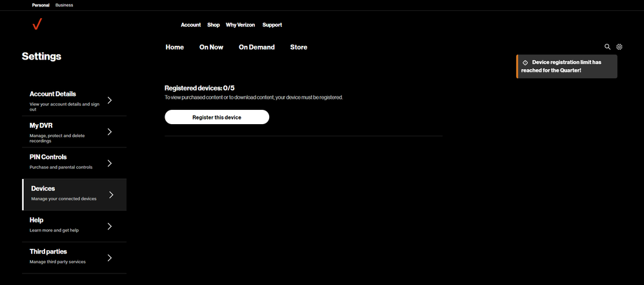Click 'Learn more and get help' text
Image resolution: width=644 pixels, height=285 pixels.
click(x=54, y=230)
